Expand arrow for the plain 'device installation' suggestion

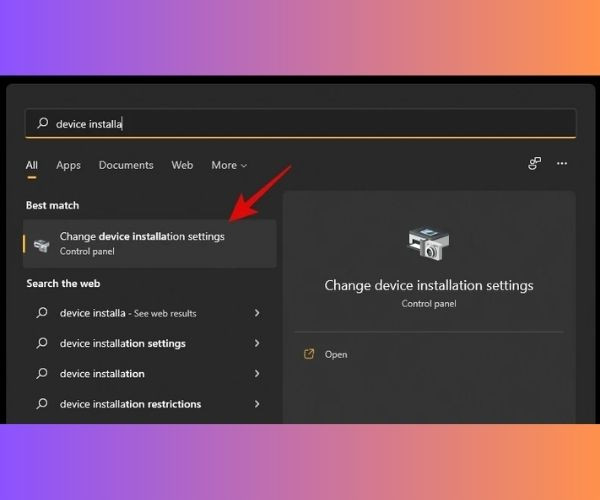coord(257,373)
